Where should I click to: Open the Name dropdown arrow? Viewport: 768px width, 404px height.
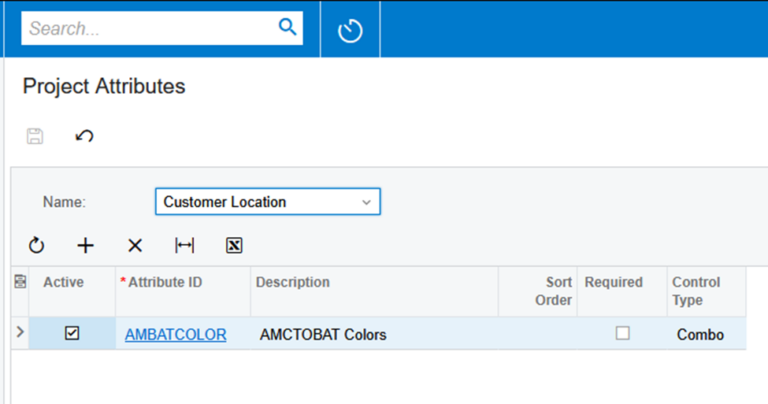pos(366,202)
